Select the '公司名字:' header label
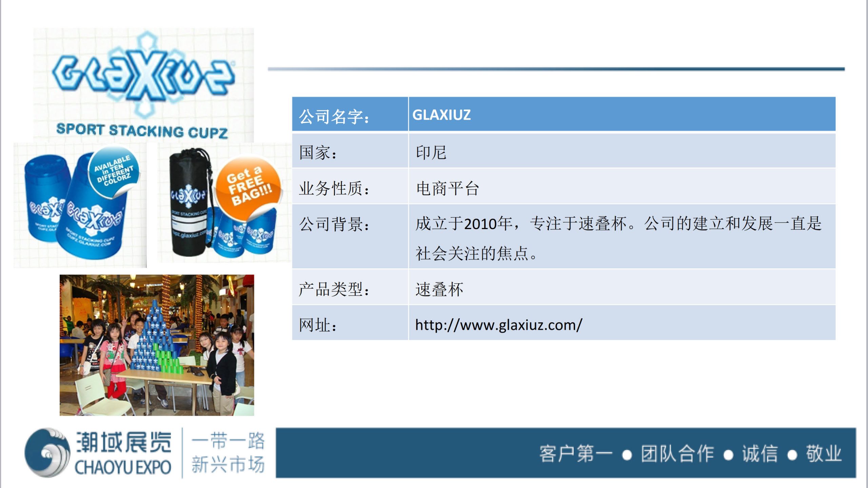 pyautogui.click(x=334, y=116)
